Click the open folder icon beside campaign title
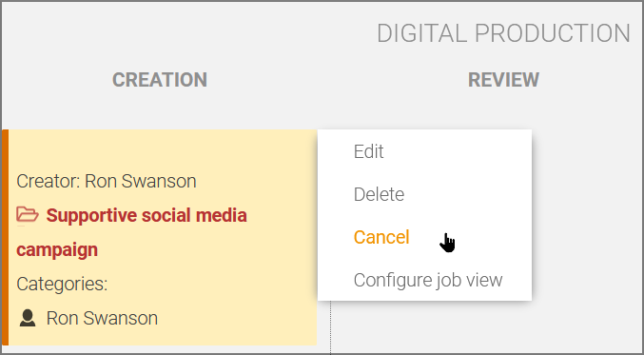The height and width of the screenshot is (355, 644). pos(28,215)
